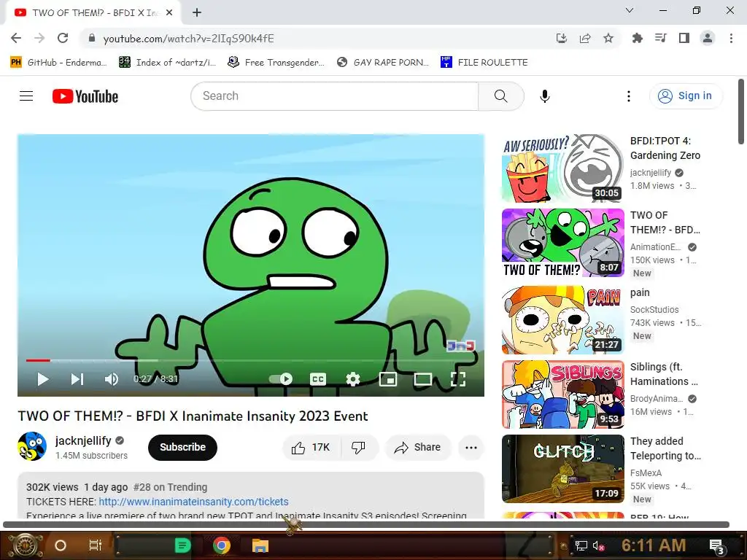Open tab search chevron
The width and height of the screenshot is (747, 560).
(x=630, y=10)
